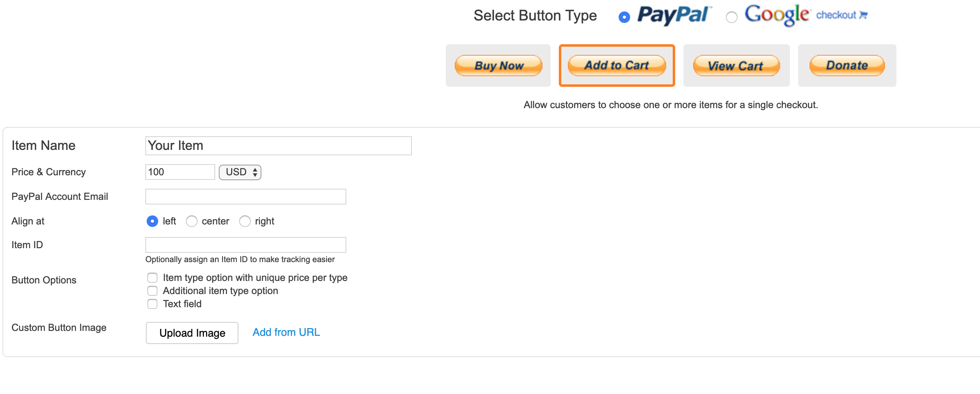The image size is (980, 394).
Task: Check Additional item type option
Action: 152,291
